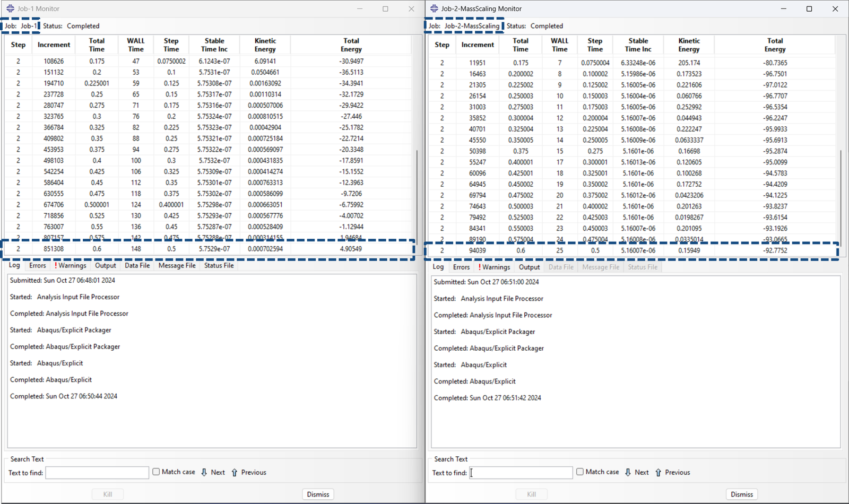Select kinetic energy 205.174 cell
Image resolution: width=849 pixels, height=504 pixels.
(689, 63)
